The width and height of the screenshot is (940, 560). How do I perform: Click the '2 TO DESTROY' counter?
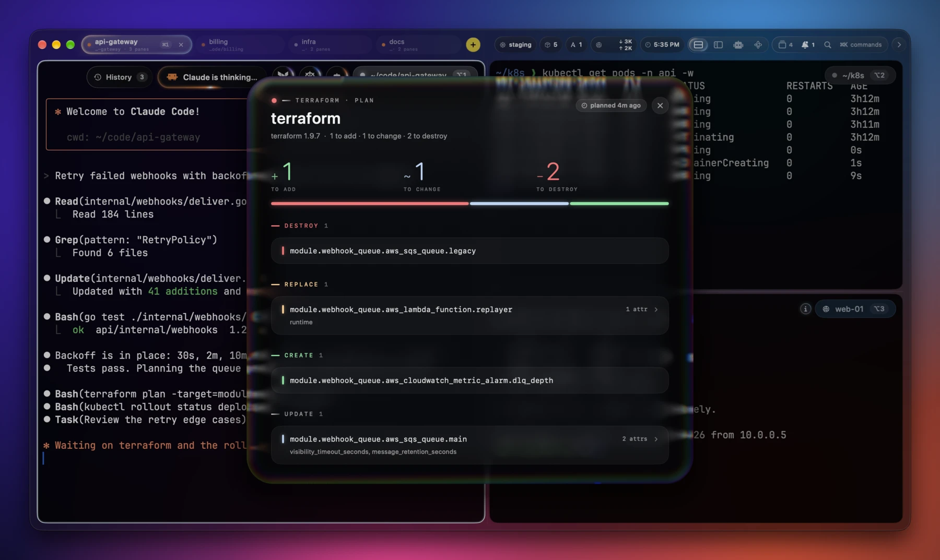(557, 176)
